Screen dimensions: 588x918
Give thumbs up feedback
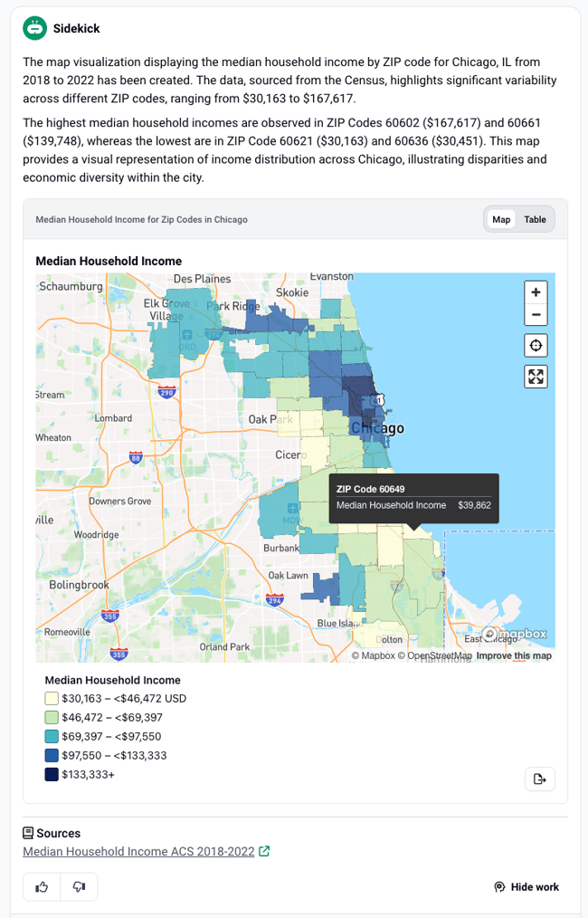click(x=42, y=887)
